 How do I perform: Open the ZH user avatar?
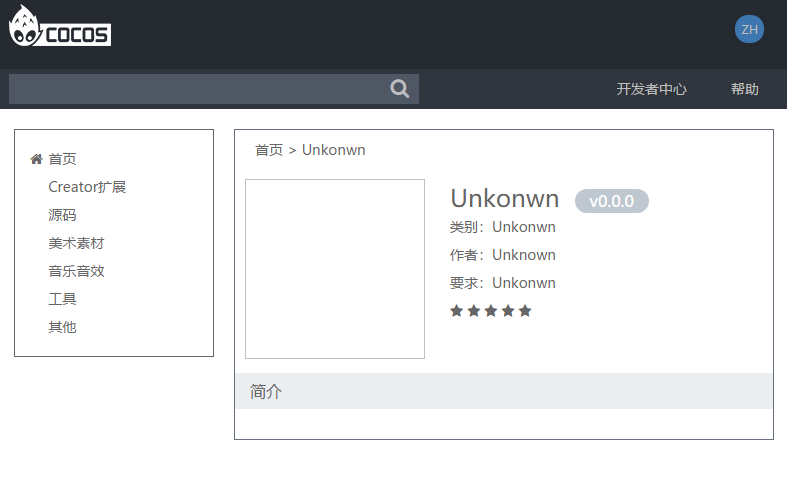point(749,29)
